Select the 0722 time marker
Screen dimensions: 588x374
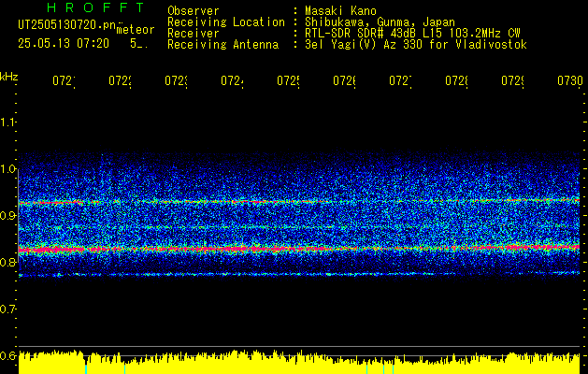[x=120, y=81]
